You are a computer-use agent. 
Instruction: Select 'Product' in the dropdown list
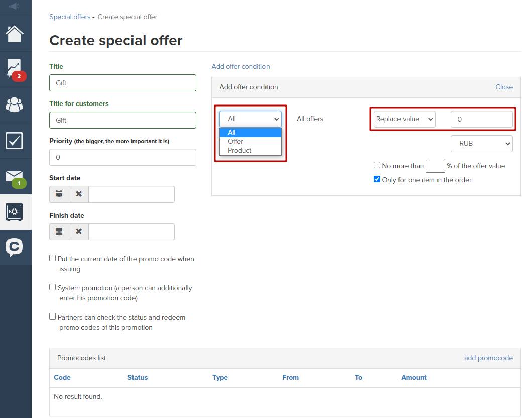click(x=250, y=150)
